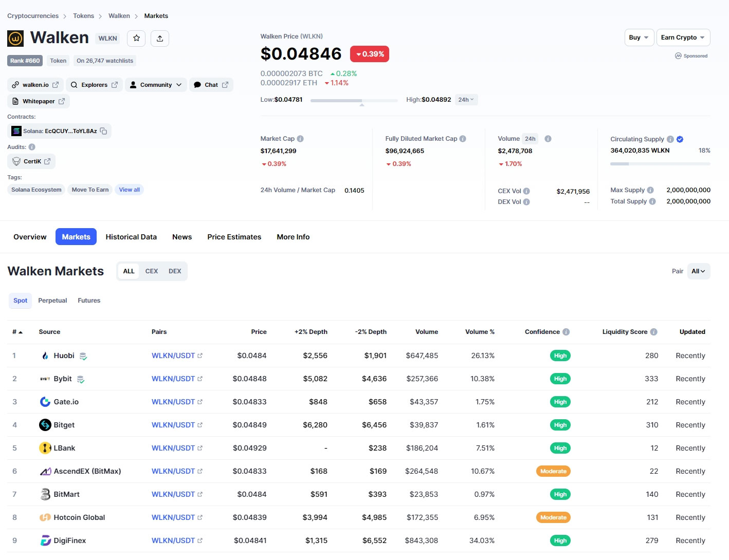
Task: Click Circulating Supply info icon
Action: (x=670, y=139)
